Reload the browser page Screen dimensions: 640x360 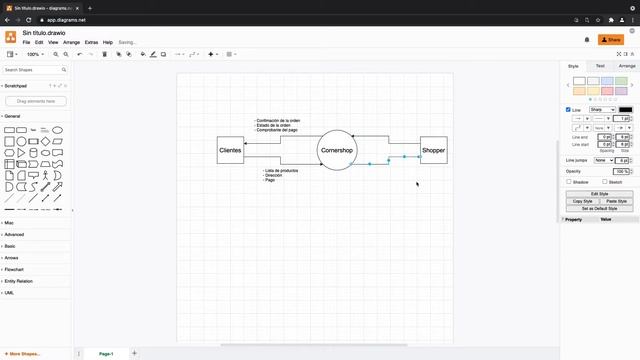29,20
